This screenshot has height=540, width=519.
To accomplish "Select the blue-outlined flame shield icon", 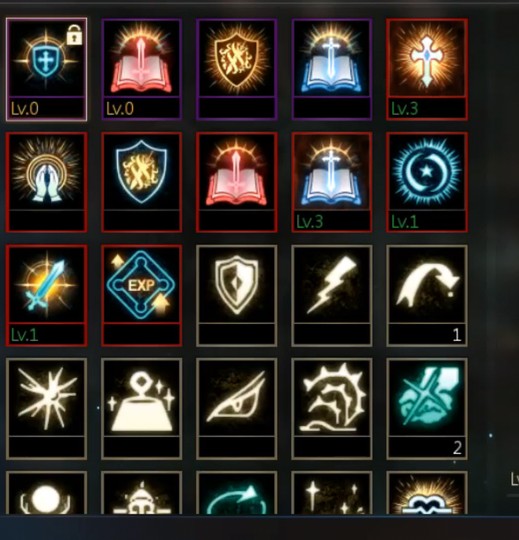I will [142, 182].
